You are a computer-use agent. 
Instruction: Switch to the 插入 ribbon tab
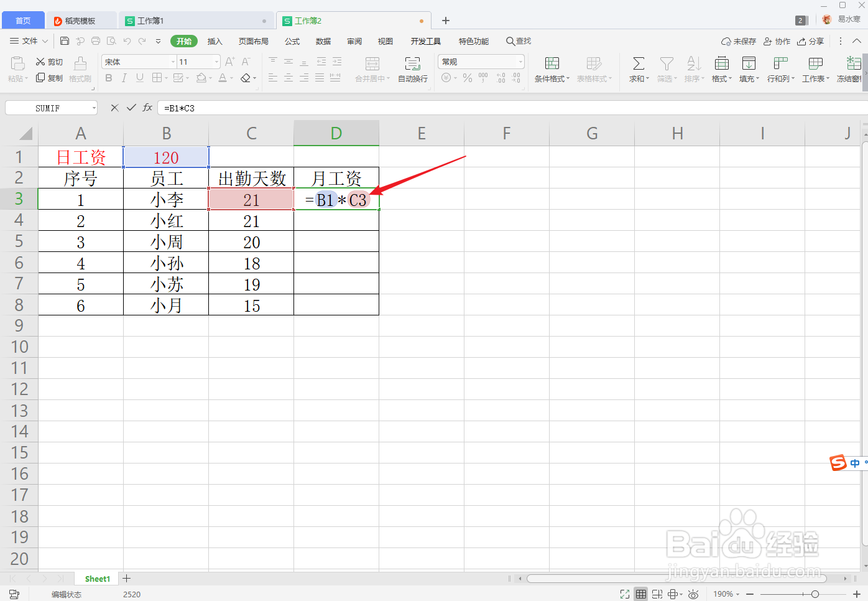(215, 41)
